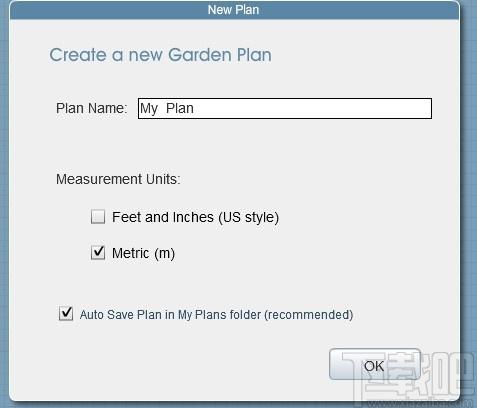Place cursor after word Plan in name field
This screenshot has width=477, height=408.
point(194,109)
